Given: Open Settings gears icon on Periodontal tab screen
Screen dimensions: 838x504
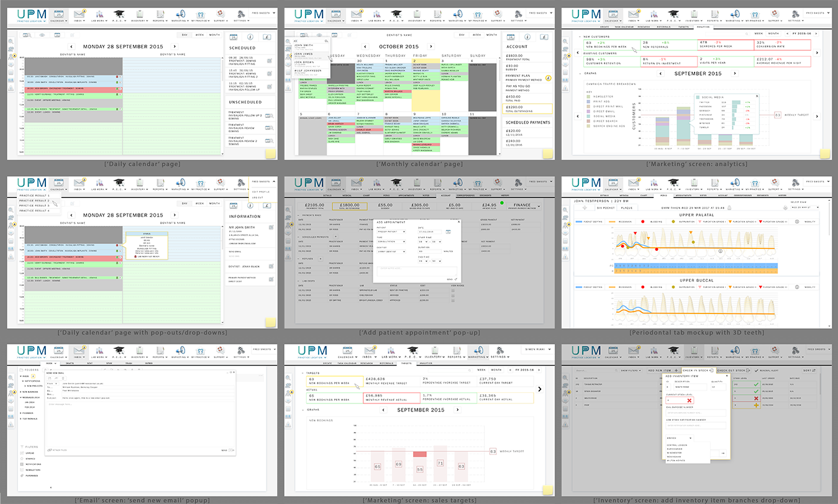Looking at the screenshot, I should [796, 183].
